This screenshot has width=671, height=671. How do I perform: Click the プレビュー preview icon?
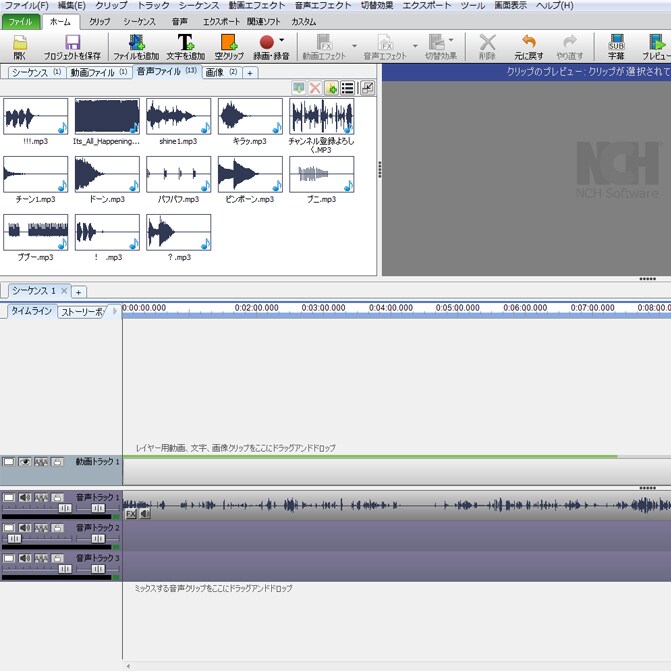(657, 42)
